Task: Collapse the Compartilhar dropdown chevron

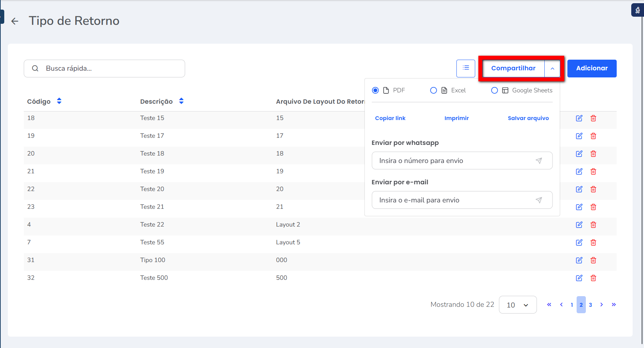Action: point(553,69)
